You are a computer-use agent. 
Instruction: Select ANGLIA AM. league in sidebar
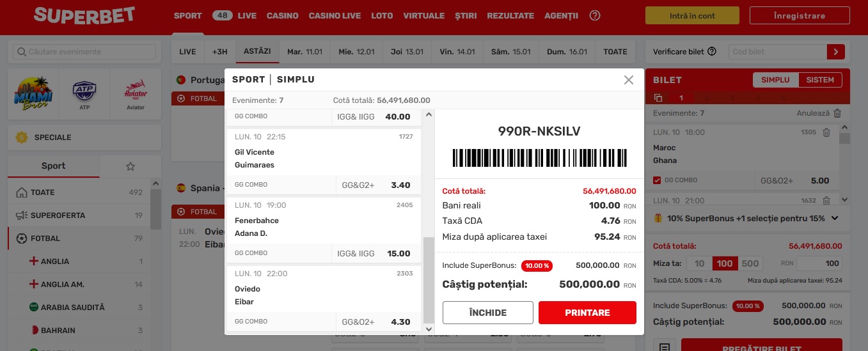[79, 285]
